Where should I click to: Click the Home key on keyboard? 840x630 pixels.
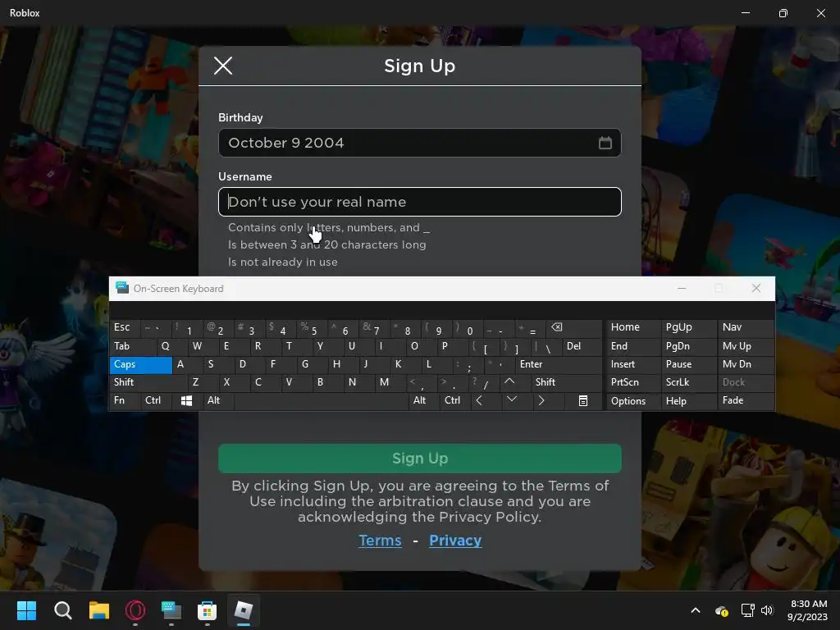632,328
